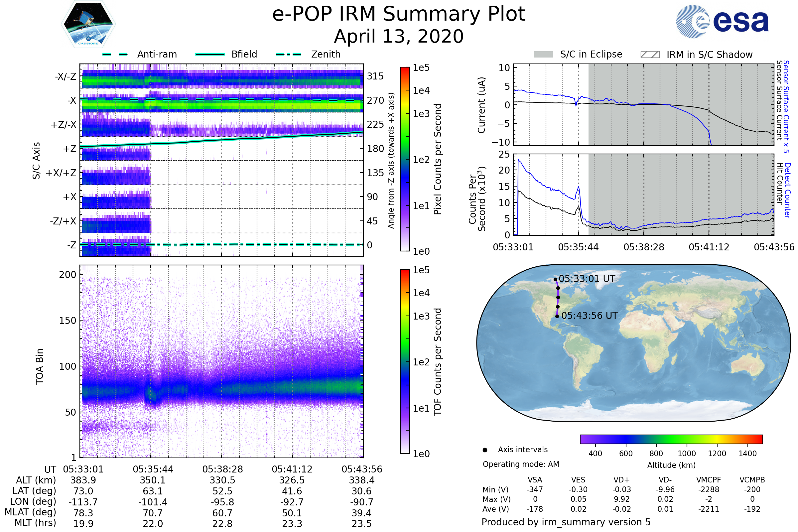Click the Anti-ram dashed legend line
Screen dimensions: 798x532
[115, 54]
